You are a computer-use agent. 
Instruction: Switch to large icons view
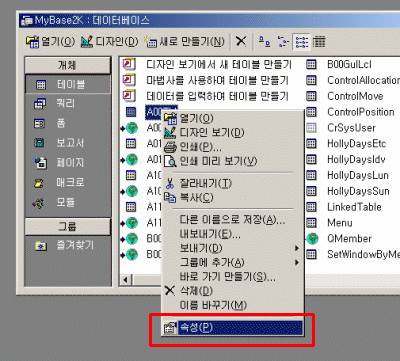coord(265,42)
